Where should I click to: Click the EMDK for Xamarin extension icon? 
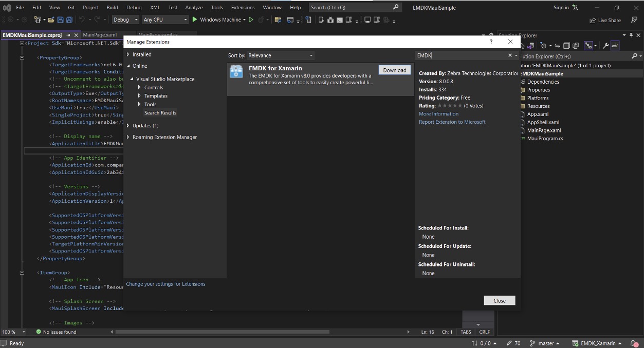pyautogui.click(x=236, y=71)
